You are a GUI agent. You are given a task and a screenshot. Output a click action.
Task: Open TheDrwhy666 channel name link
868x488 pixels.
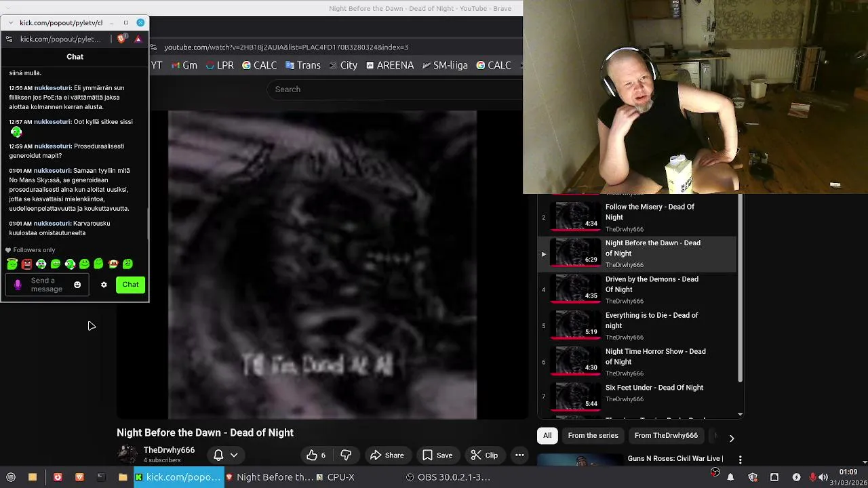[169, 450]
